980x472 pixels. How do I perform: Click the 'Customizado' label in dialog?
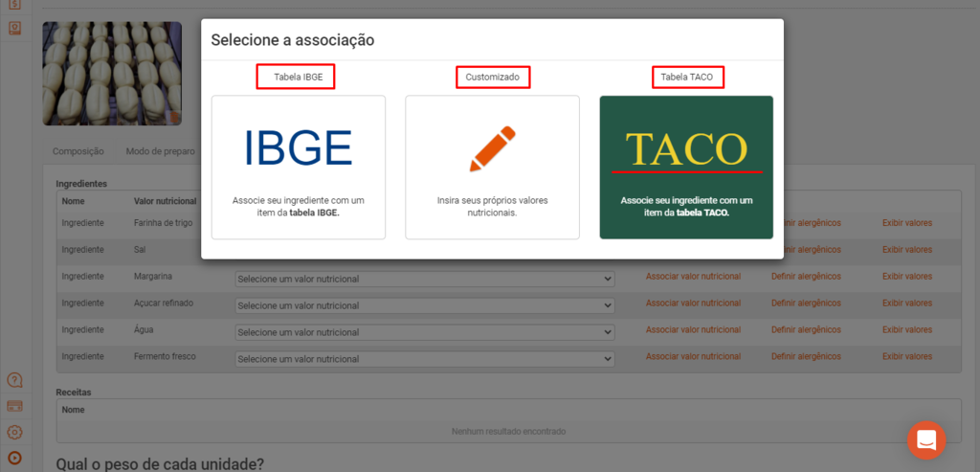(x=493, y=78)
